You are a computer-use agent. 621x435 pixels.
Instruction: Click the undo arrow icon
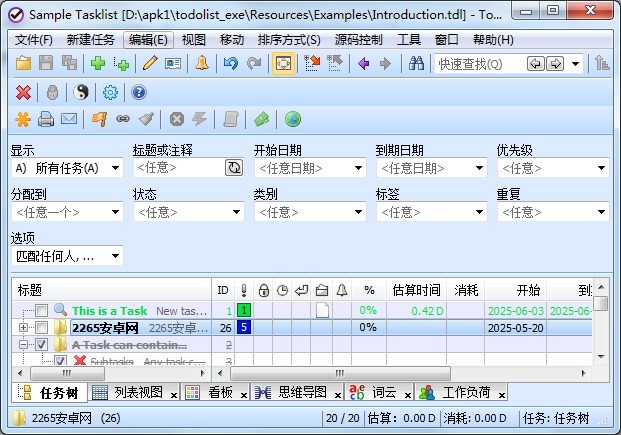click(231, 64)
